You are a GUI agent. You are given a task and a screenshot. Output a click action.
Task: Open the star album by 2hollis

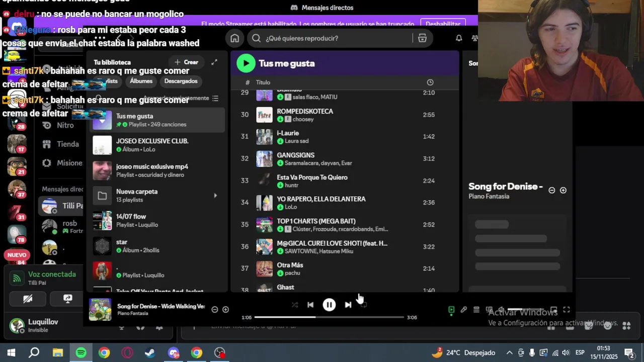157,246
